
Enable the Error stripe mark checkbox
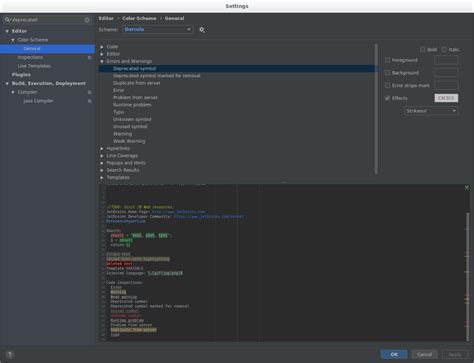387,85
